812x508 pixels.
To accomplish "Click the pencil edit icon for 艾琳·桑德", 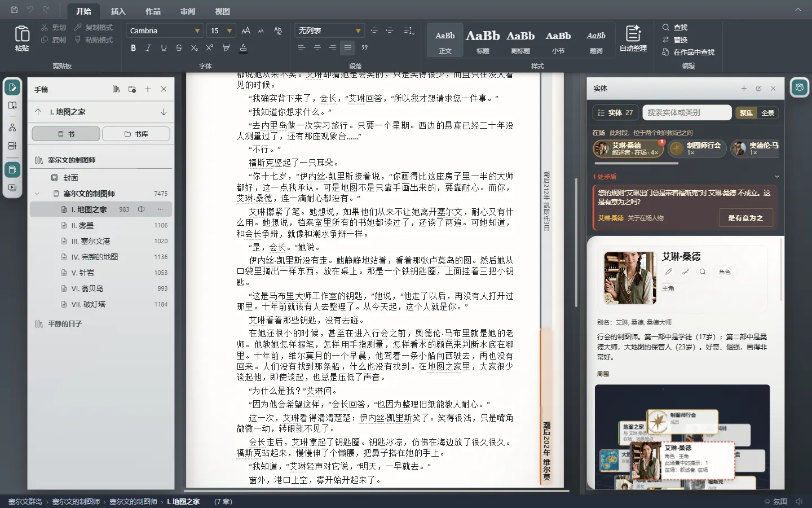I will (669, 271).
